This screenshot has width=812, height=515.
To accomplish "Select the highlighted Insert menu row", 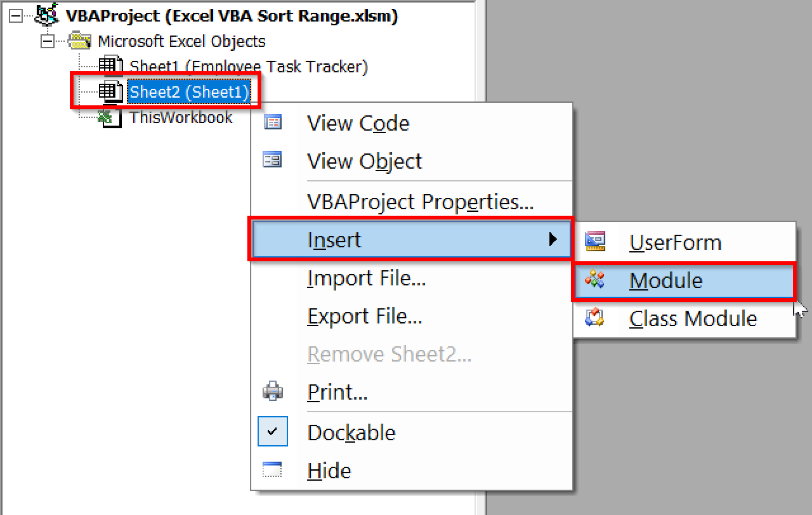I will click(408, 239).
